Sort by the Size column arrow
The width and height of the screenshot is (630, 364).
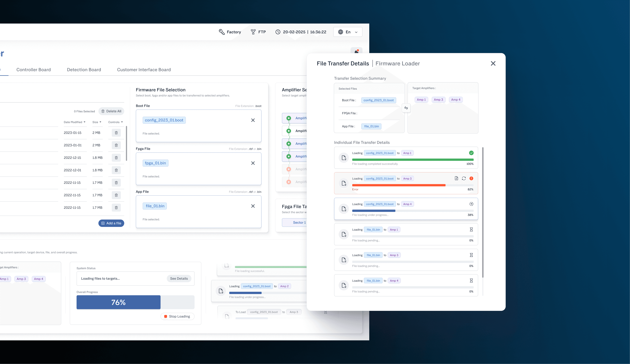100,122
